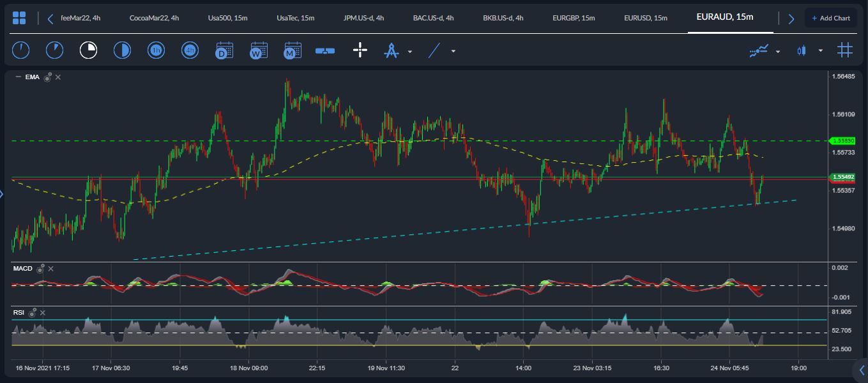This screenshot has width=868, height=383.
Task: Click the 1.54980 price axis value
Action: tap(844, 229)
